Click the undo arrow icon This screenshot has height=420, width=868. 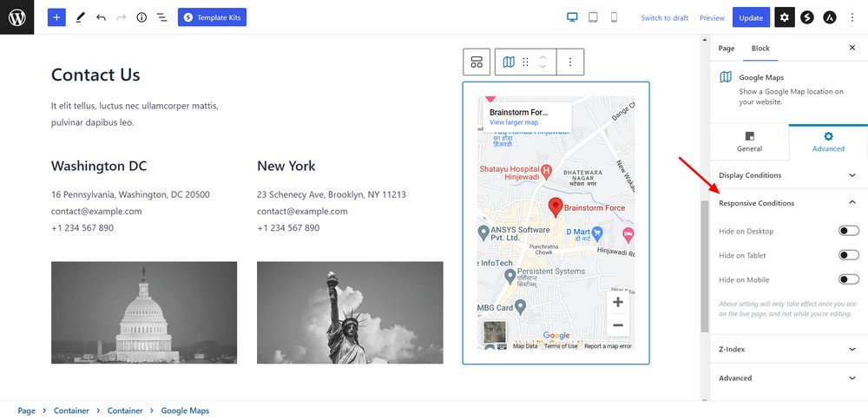click(x=101, y=17)
